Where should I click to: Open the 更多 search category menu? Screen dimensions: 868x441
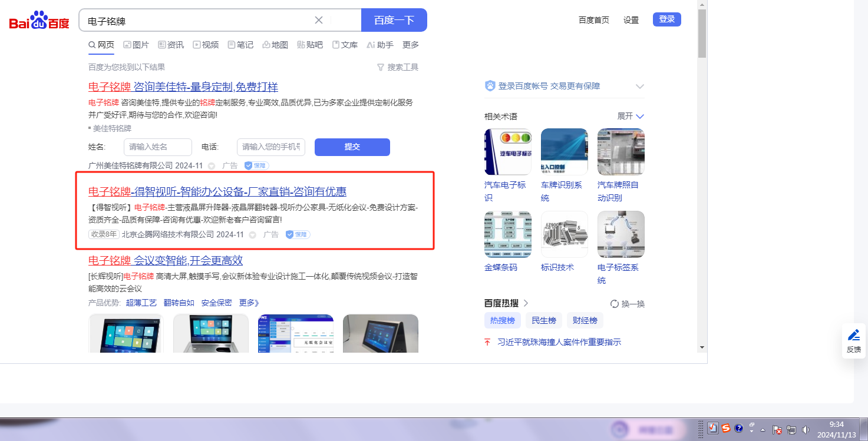coord(411,45)
